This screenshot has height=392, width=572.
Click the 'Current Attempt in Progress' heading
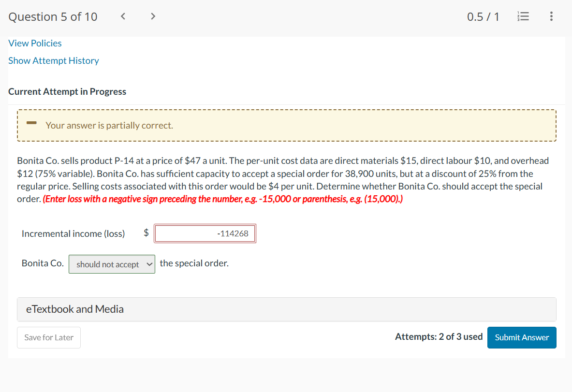[x=67, y=91]
